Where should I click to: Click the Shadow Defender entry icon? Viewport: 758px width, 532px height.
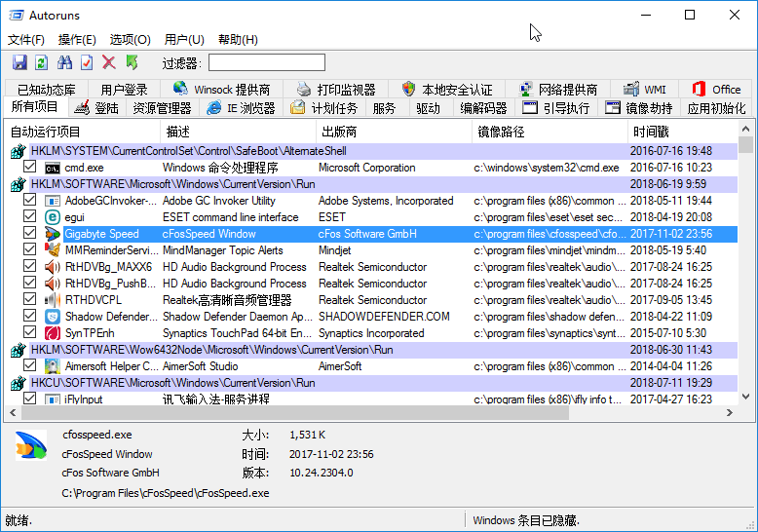(52, 317)
